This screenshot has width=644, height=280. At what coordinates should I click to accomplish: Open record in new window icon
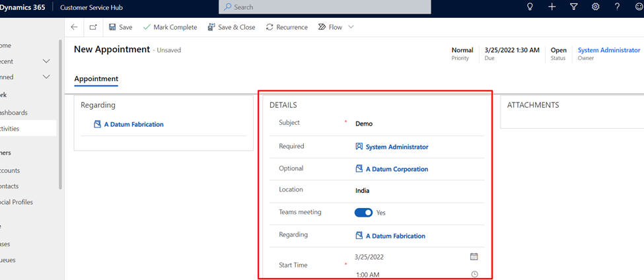[x=93, y=27]
